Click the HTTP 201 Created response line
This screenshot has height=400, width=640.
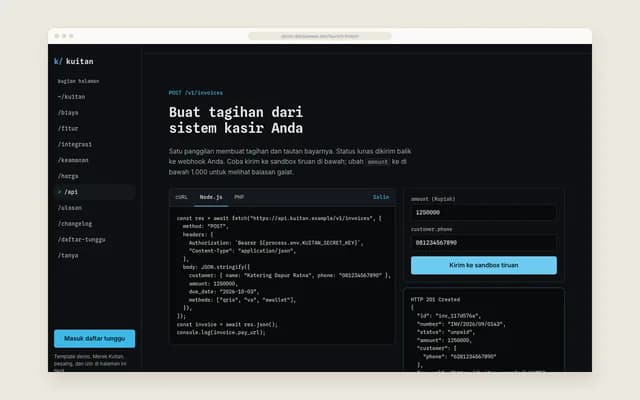pos(435,300)
